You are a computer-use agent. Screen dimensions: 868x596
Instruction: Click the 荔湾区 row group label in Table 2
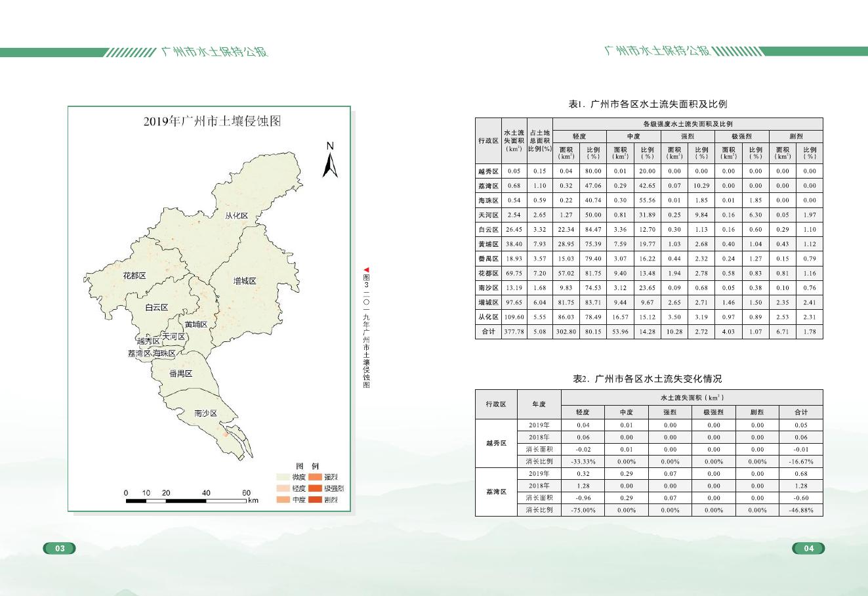coord(496,492)
